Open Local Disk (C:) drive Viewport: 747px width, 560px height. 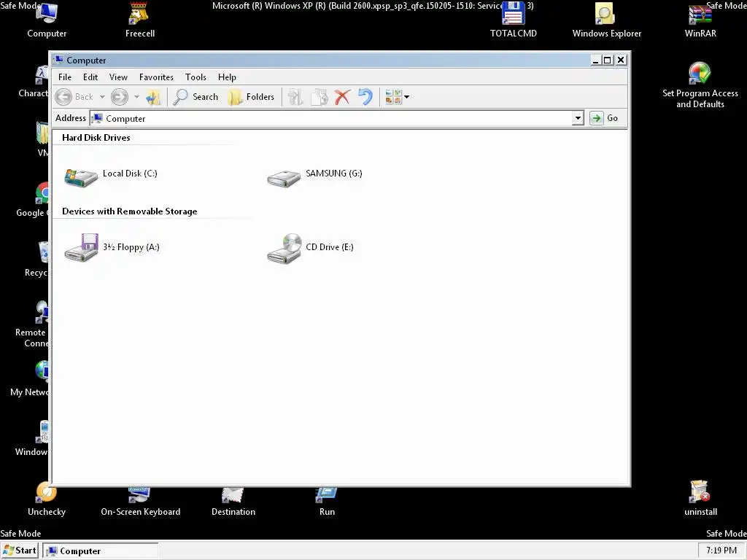111,176
